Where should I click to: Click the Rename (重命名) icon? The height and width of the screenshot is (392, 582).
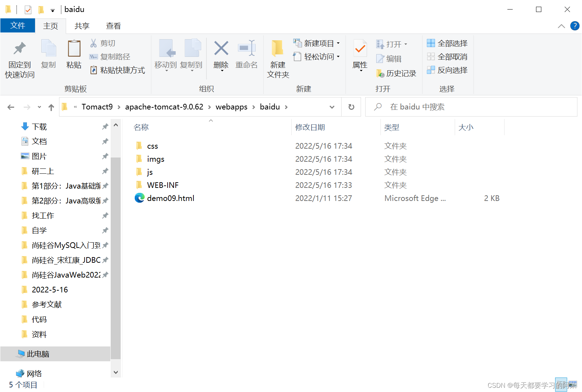pos(246,48)
